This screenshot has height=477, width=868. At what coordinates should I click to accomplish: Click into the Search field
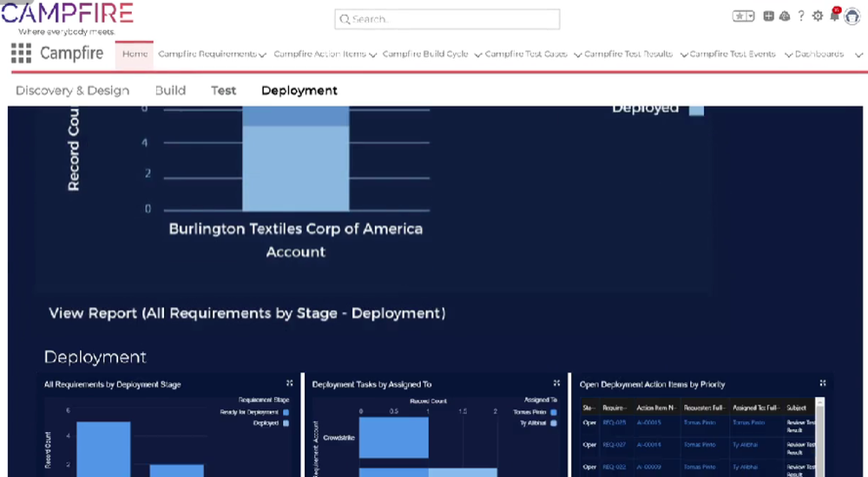447,19
